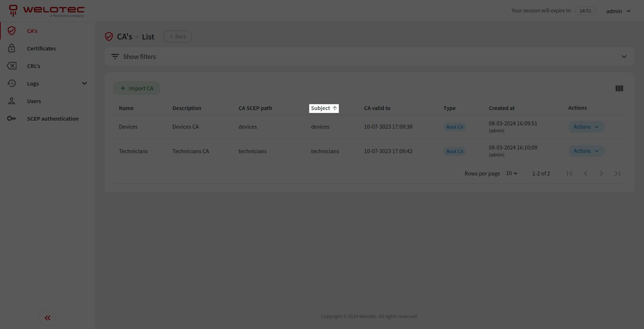Sort table by CA valid to

click(x=377, y=108)
